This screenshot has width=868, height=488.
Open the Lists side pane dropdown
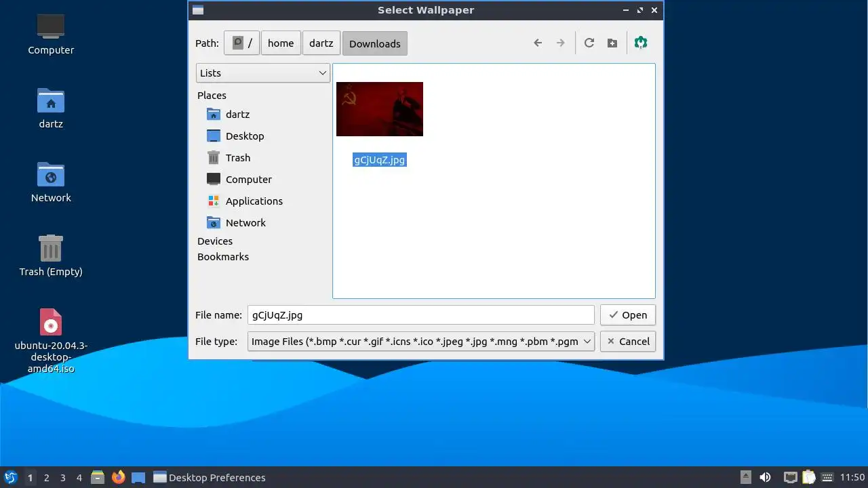point(263,73)
